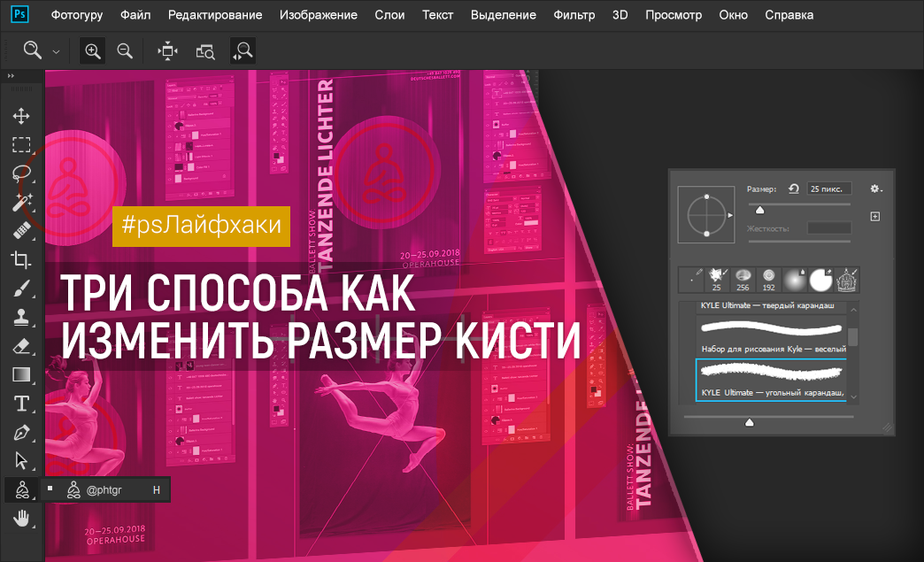This screenshot has width=924, height=562.
Task: Select the Lasso tool
Action: [21, 173]
